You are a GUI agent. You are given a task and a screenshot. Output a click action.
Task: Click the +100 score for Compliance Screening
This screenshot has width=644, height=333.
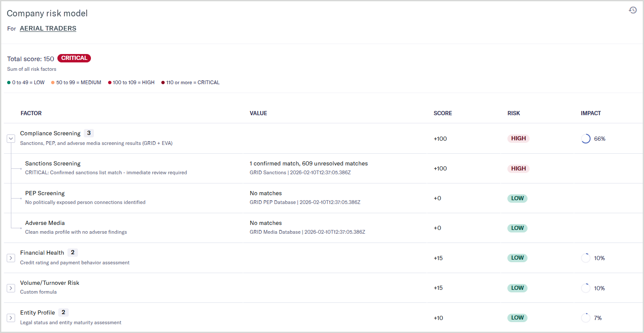[x=440, y=139]
